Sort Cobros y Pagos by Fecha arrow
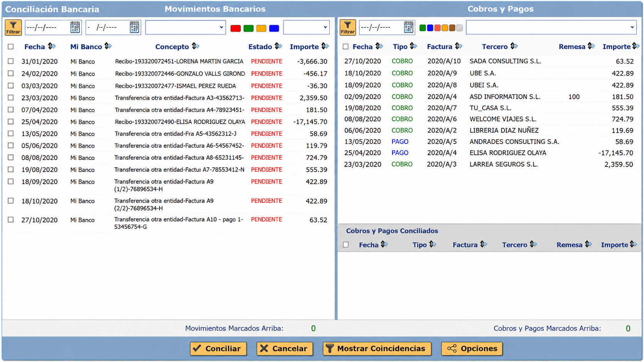The height and width of the screenshot is (362, 644). (379, 47)
